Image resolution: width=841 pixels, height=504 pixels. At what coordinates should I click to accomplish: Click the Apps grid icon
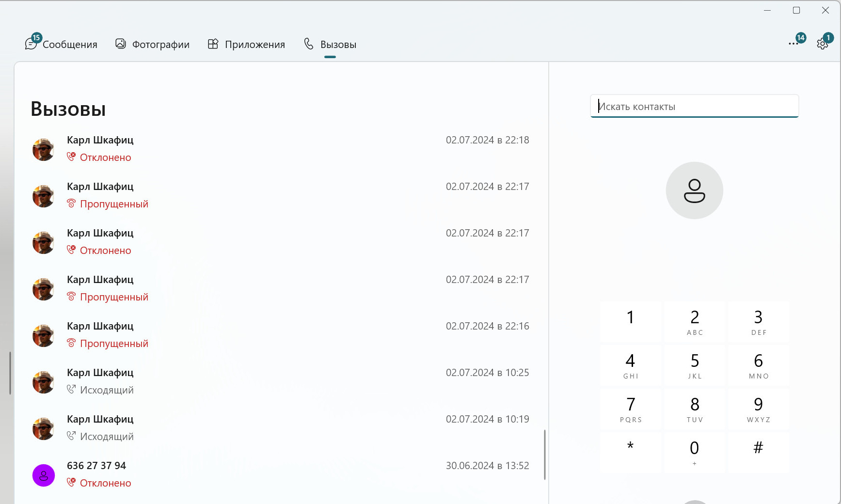[213, 44]
